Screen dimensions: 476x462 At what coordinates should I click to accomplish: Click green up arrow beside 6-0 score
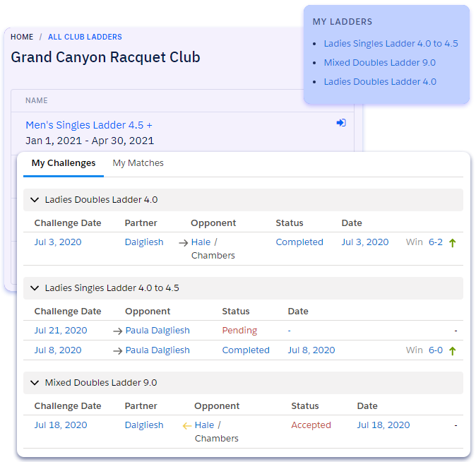tap(452, 350)
